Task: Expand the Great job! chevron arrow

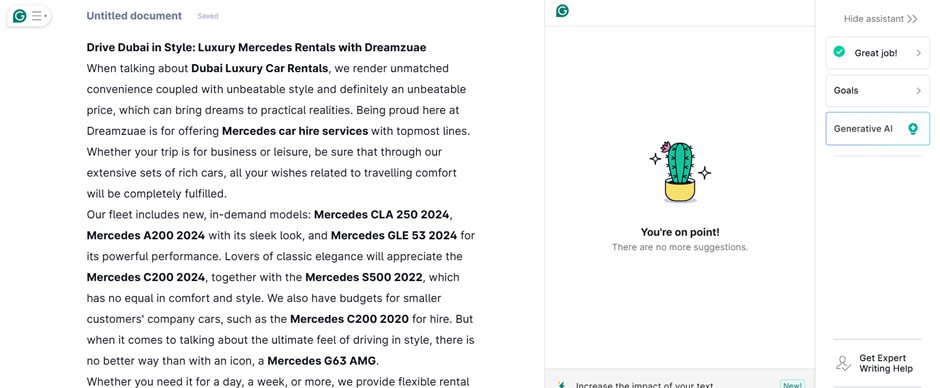Action: pyautogui.click(x=918, y=53)
